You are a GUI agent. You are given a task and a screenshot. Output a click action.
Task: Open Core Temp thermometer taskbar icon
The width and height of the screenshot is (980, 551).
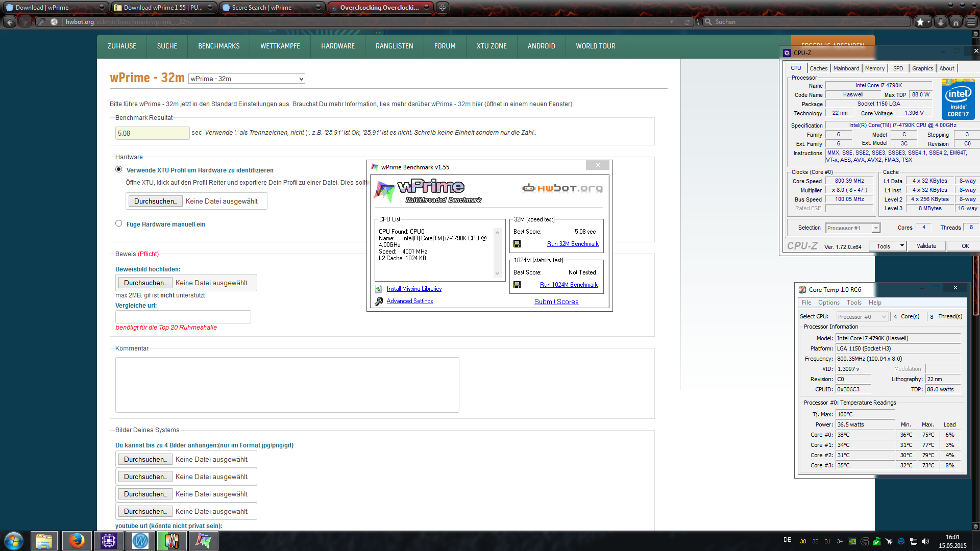pyautogui.click(x=172, y=541)
